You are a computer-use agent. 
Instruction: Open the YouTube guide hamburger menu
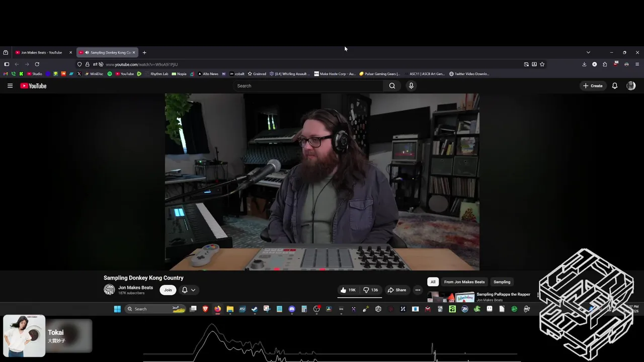(x=10, y=86)
